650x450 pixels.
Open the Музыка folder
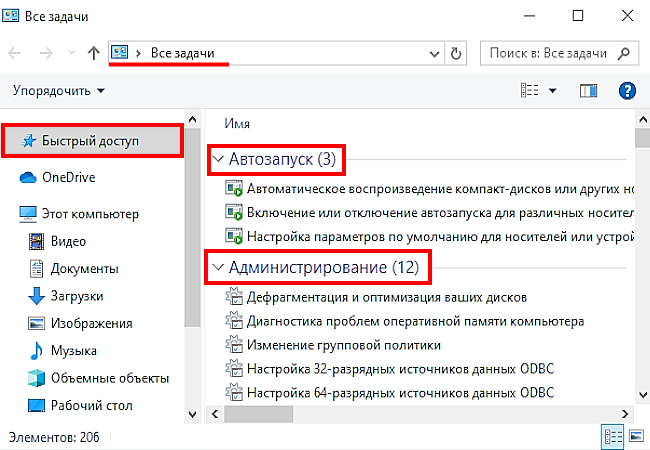coord(63,351)
